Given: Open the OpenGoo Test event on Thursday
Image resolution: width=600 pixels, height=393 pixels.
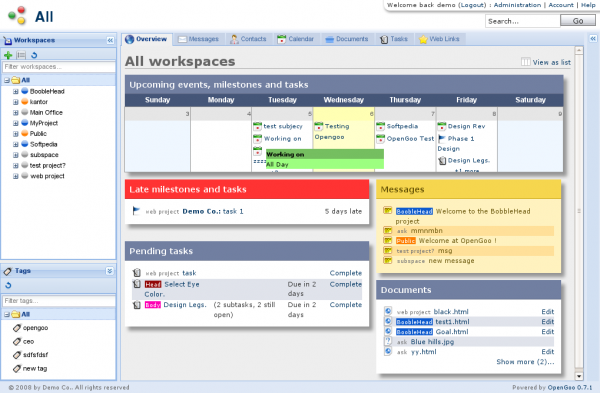Looking at the screenshot, I should click(410, 139).
